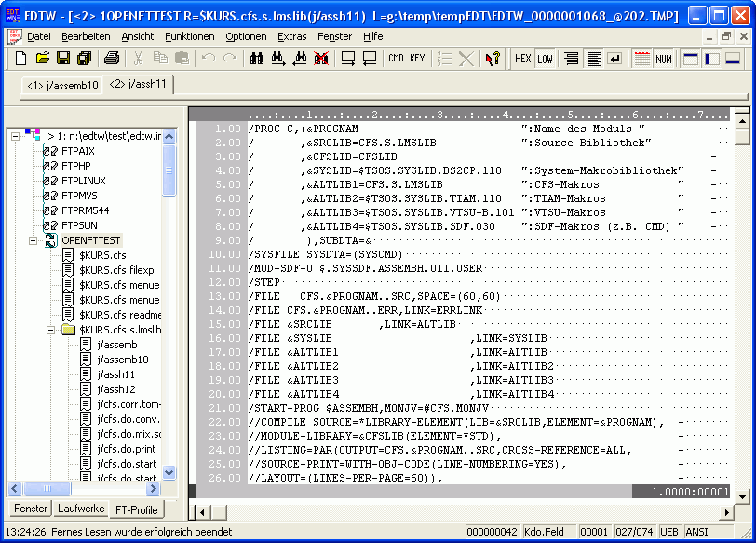Toggle NUM line numbering display

pos(663,59)
